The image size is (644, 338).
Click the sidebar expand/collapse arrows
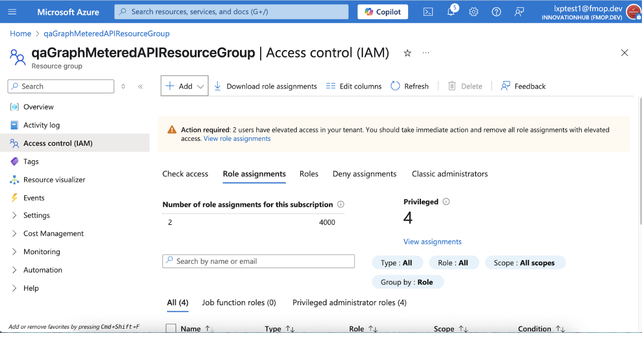point(123,87)
